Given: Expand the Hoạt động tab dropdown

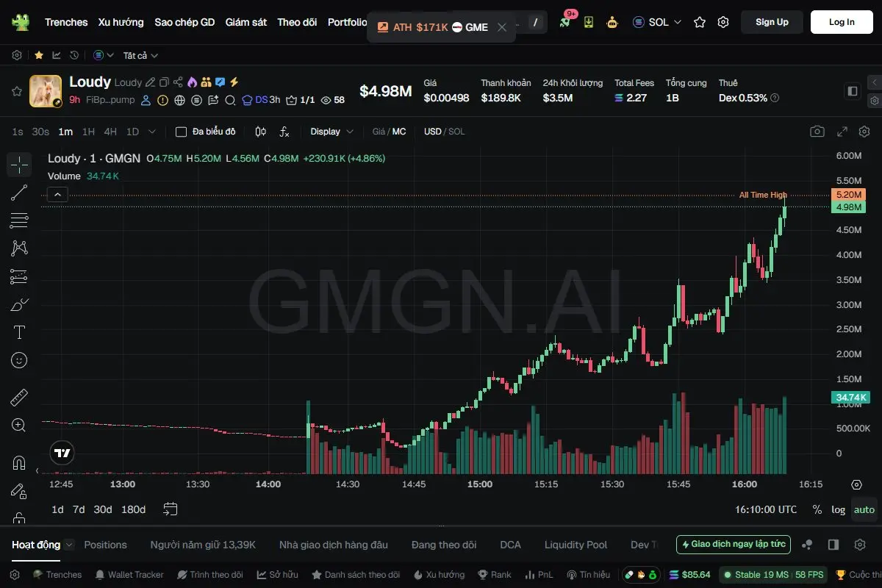Looking at the screenshot, I should pos(70,545).
